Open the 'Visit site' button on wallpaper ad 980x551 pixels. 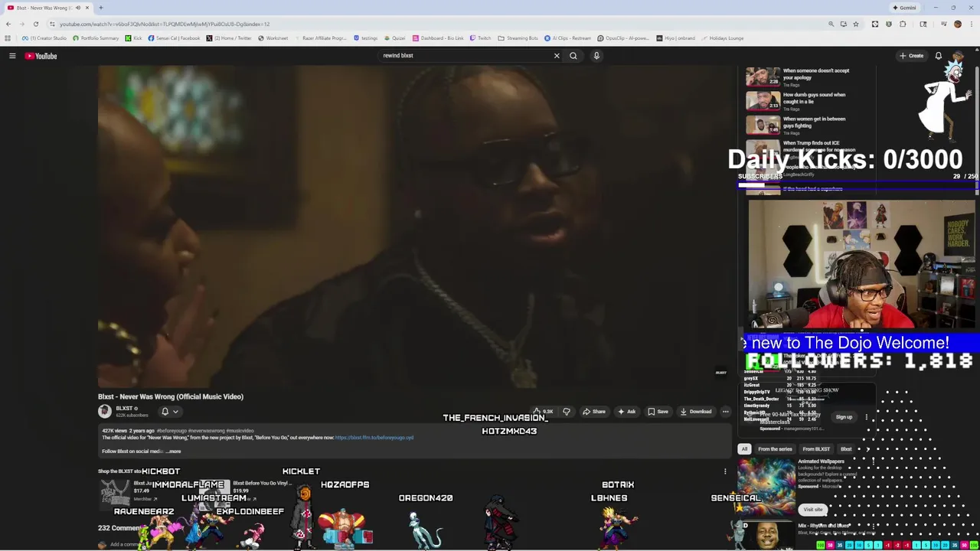(x=813, y=510)
